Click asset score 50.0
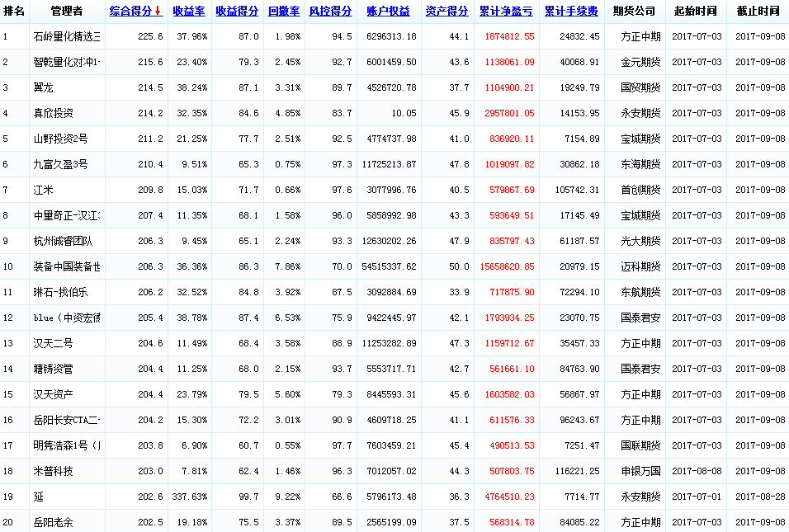 (x=460, y=266)
